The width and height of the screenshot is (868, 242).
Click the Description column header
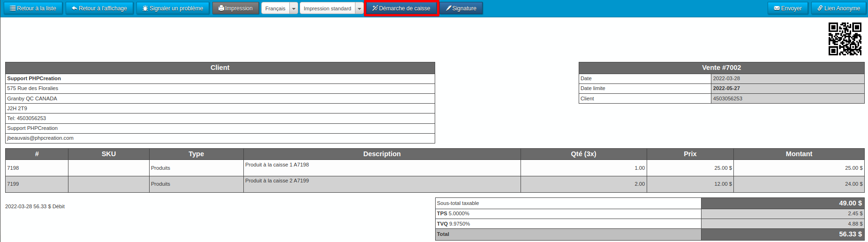(x=382, y=154)
